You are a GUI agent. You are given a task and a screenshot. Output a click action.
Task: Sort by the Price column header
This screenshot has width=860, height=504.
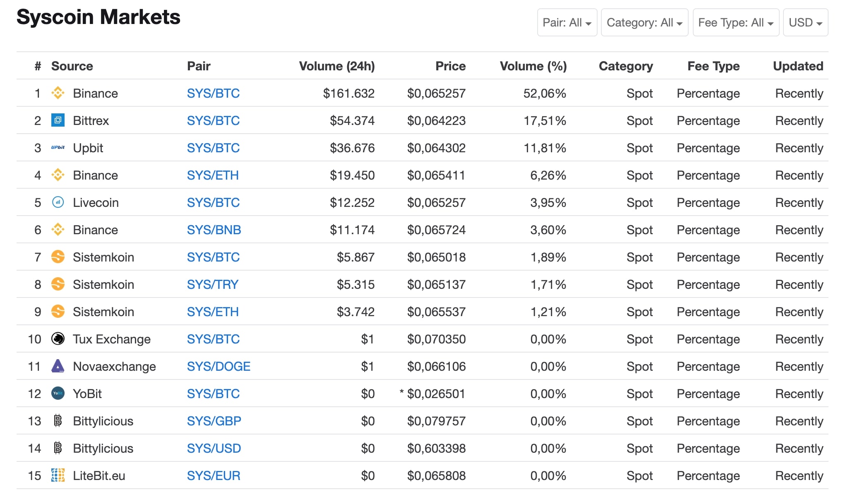point(450,66)
